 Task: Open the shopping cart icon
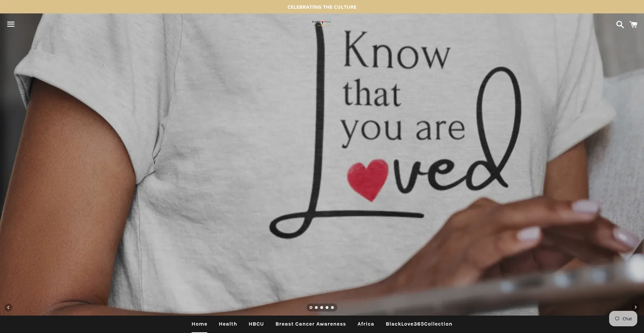click(633, 24)
